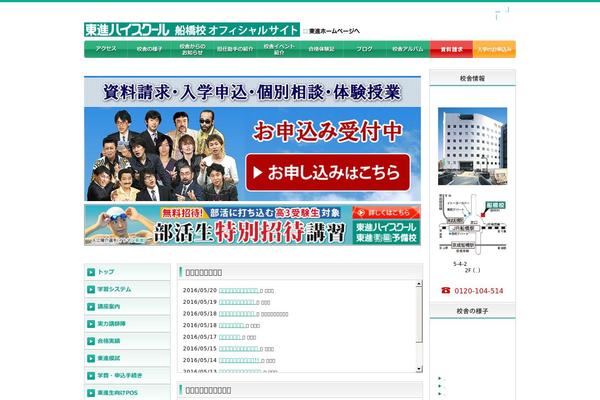Open the ブログ navigation tab
600x400 pixels.
365,49
